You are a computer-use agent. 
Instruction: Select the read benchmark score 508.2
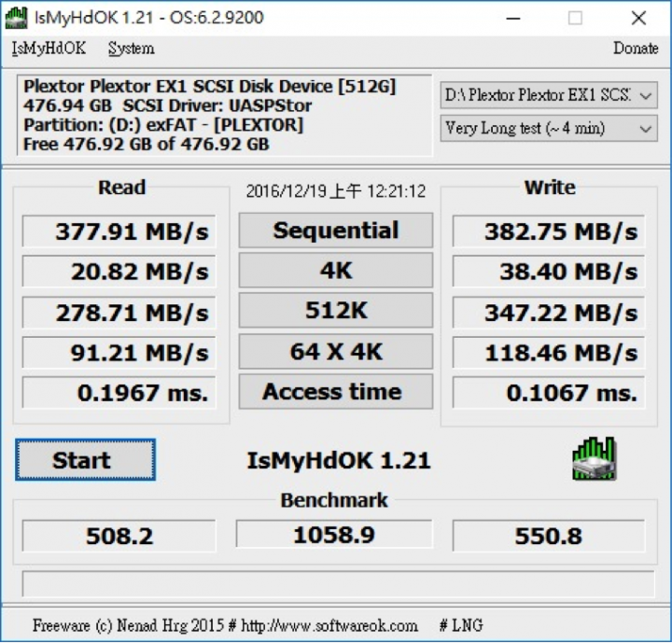(119, 536)
